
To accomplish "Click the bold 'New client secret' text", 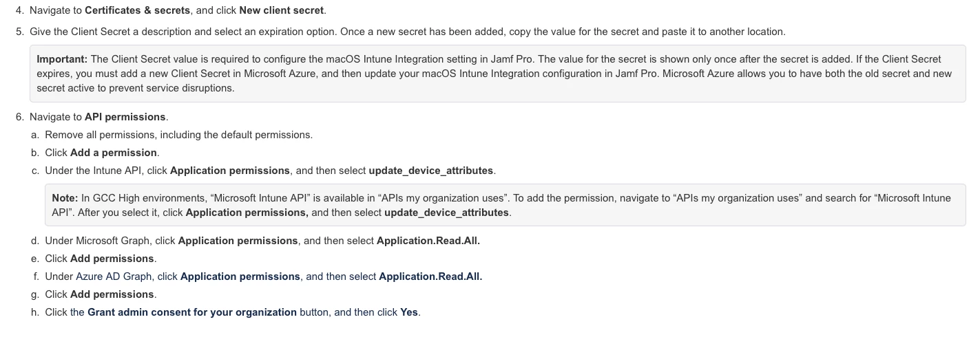I will point(281,10).
